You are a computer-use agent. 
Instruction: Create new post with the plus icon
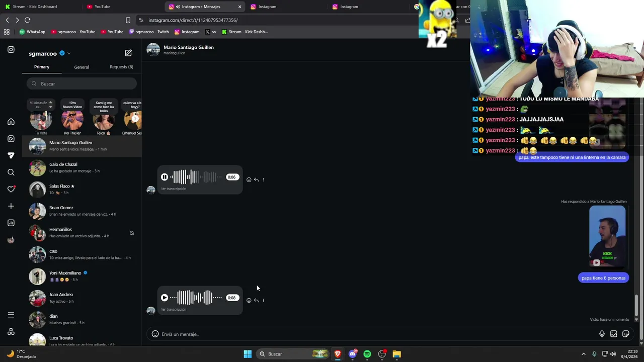[11, 206]
